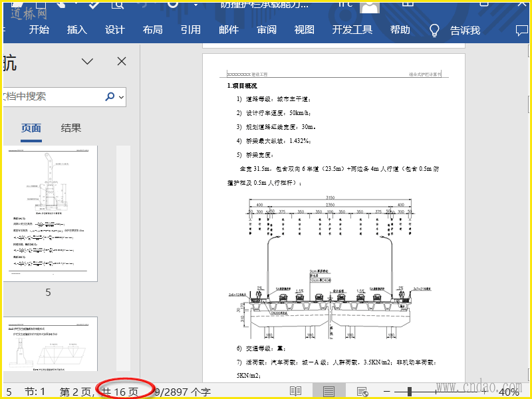Close the navigation pane
The image size is (532, 399).
122,61
